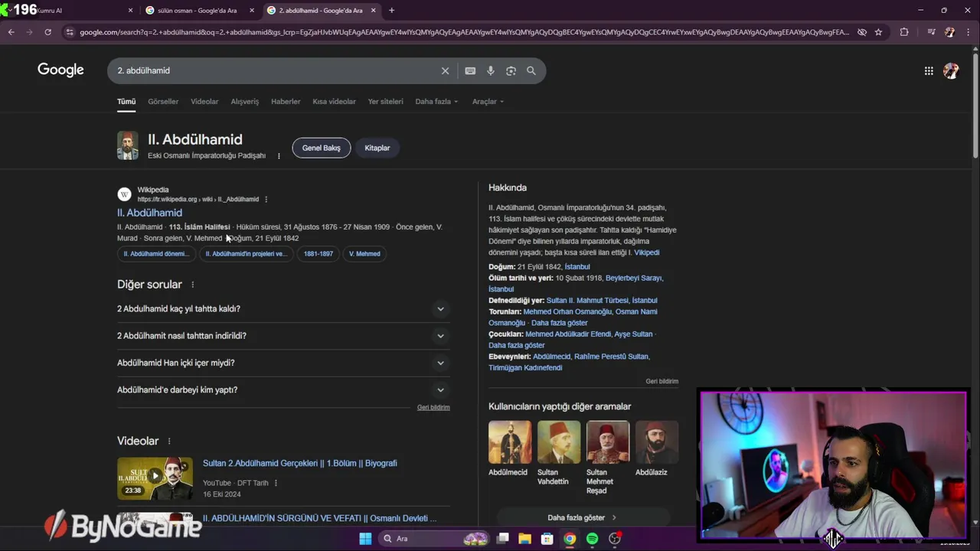Click the V. Mehmed chip

[364, 253]
